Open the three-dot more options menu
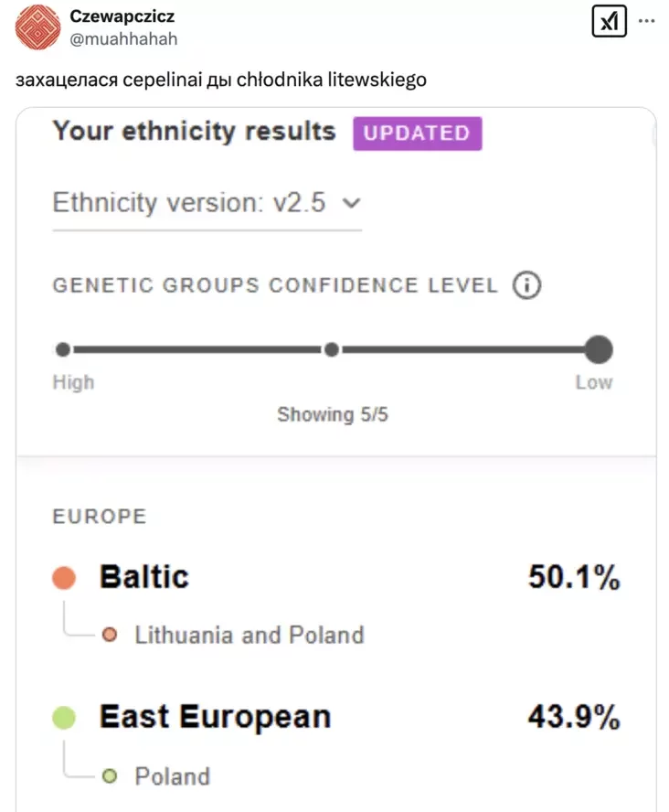The image size is (669, 812). coord(645,20)
